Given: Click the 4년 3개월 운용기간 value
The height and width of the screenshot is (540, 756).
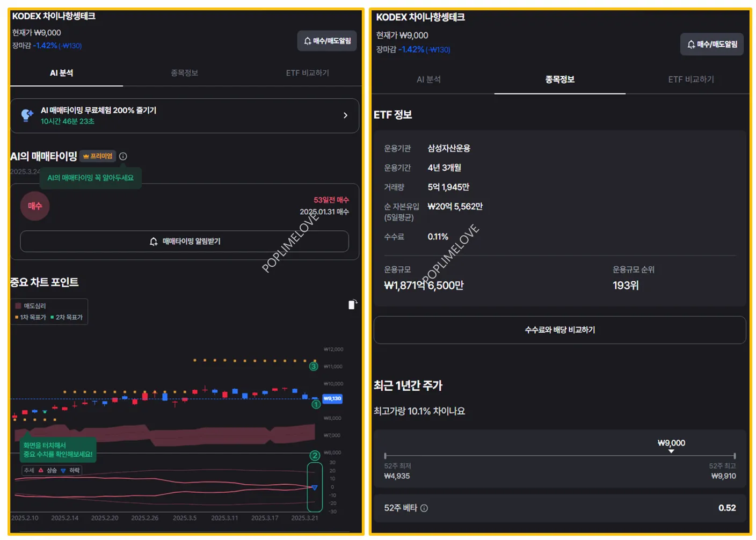Looking at the screenshot, I should (445, 168).
